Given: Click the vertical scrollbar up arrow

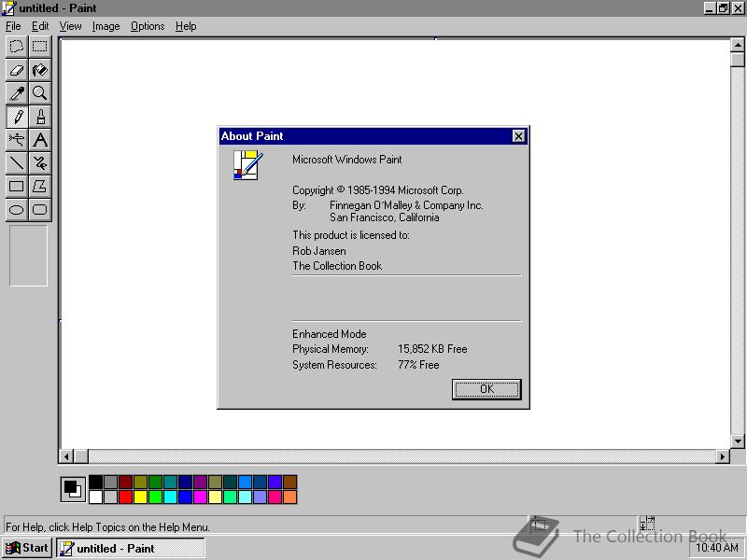Looking at the screenshot, I should (x=737, y=45).
